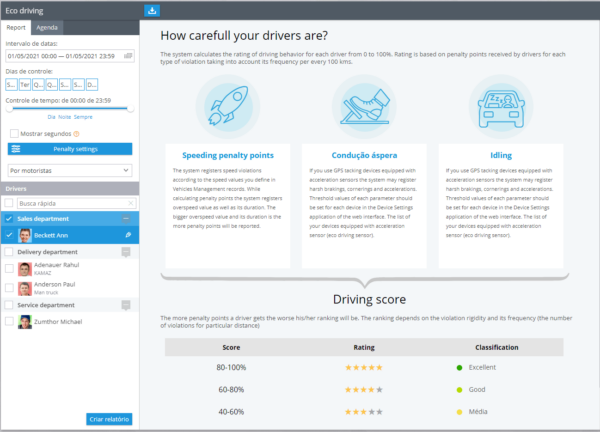600x432 pixels.
Task: Switch to the Agenda tab
Action: click(x=47, y=28)
